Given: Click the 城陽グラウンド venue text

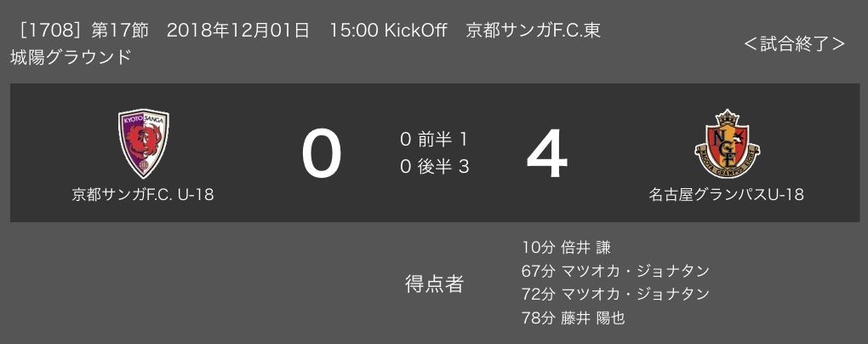Looking at the screenshot, I should click(x=71, y=58).
